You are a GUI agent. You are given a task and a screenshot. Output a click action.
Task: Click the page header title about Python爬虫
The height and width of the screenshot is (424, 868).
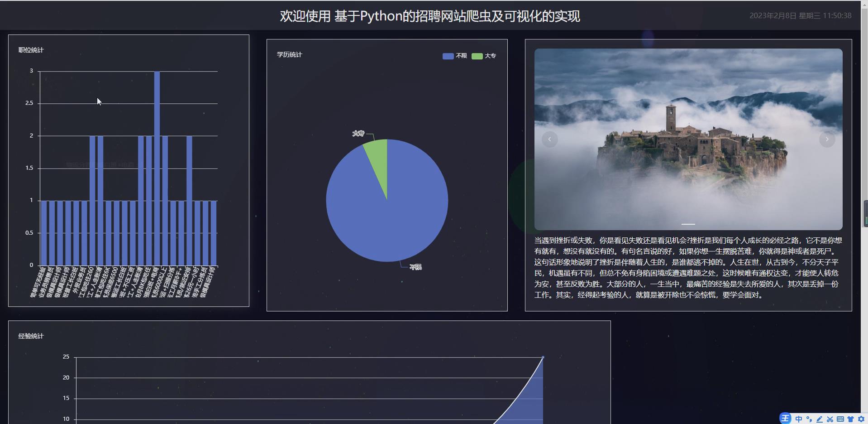[430, 16]
